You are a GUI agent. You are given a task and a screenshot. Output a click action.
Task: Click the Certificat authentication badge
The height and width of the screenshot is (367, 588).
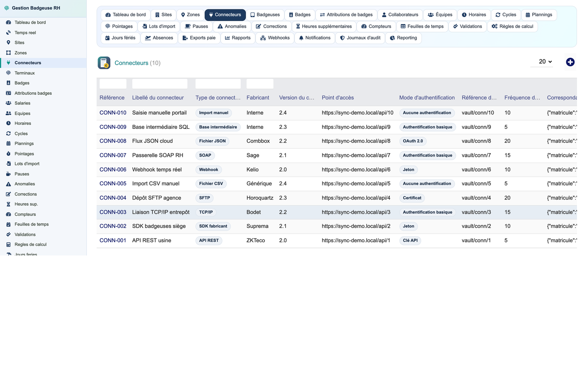coord(412,198)
